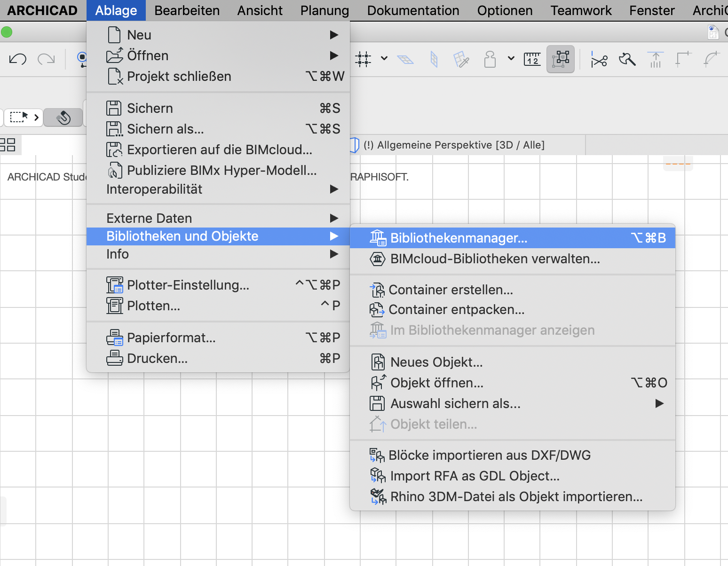Click the Objekt öffnen chair icon

pos(378,383)
